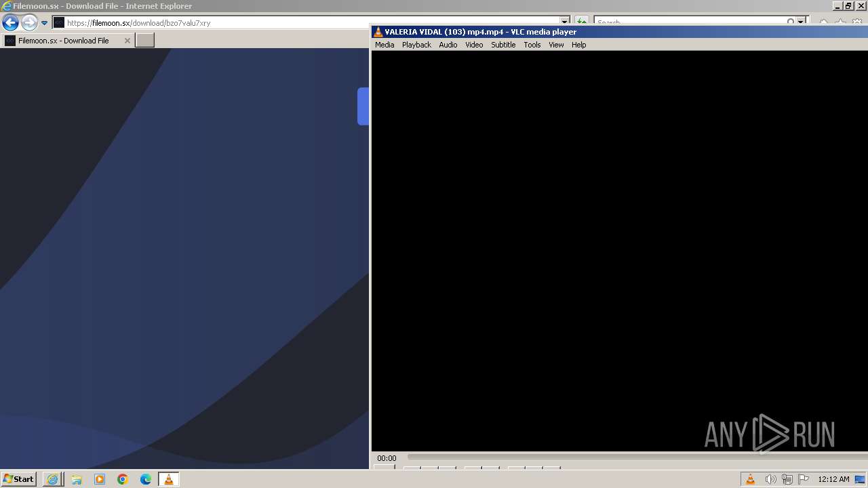The height and width of the screenshot is (488, 868).
Task: Open the View menu in VLC
Action: (556, 45)
